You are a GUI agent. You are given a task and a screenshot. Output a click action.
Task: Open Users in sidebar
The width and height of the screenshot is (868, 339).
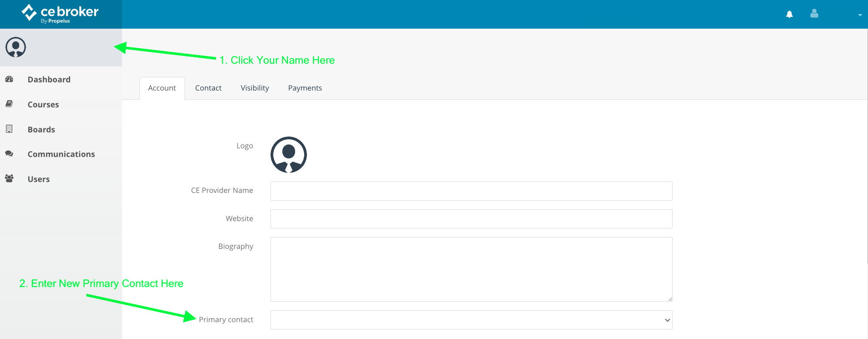tap(39, 179)
